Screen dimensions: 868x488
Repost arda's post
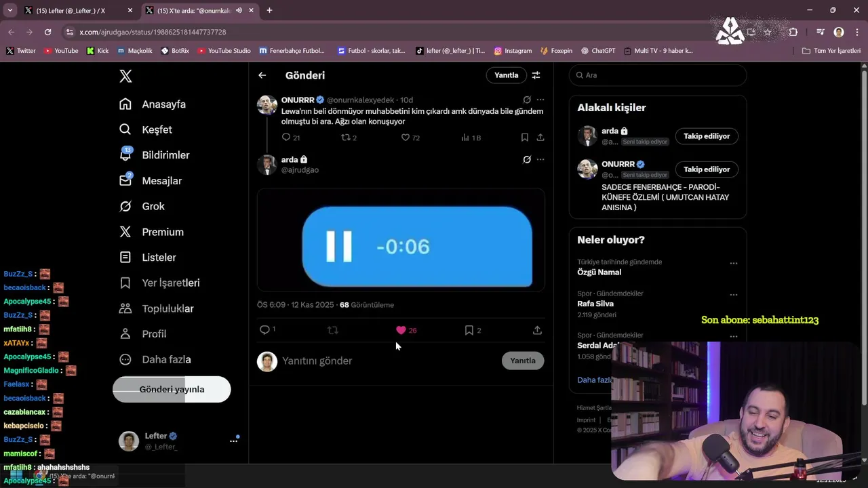pos(333,330)
